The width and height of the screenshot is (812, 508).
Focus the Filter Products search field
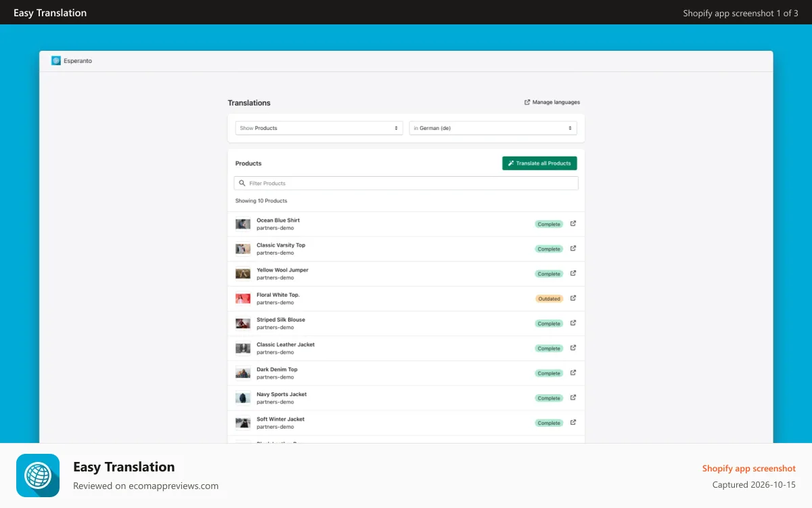coord(406,184)
